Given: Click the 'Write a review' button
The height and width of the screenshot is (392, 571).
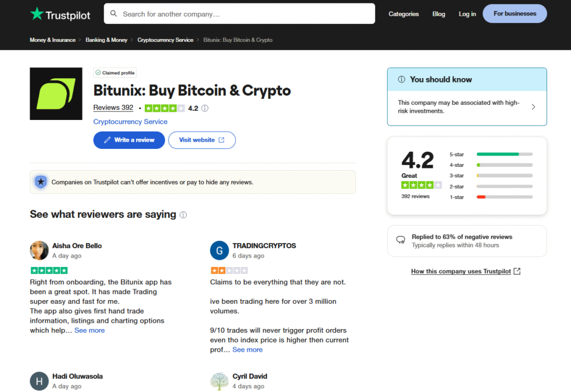Looking at the screenshot, I should tap(129, 140).
